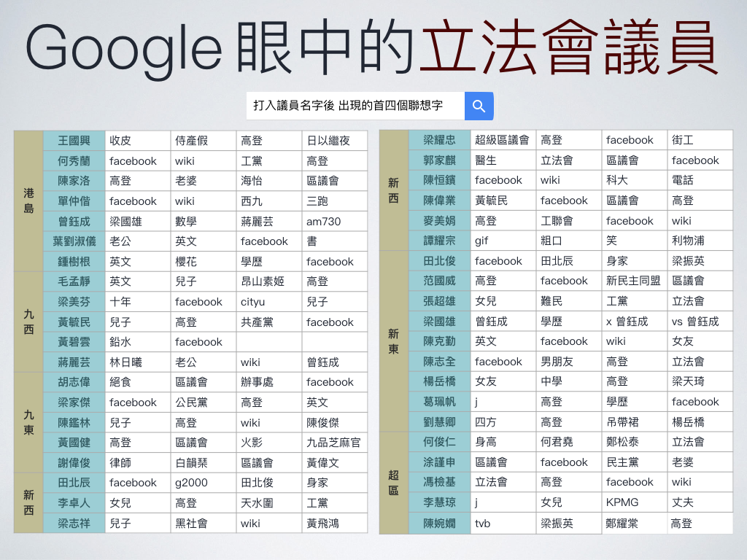Click the name cell 陳婉嫻
The width and height of the screenshot is (747, 560).
439,524
